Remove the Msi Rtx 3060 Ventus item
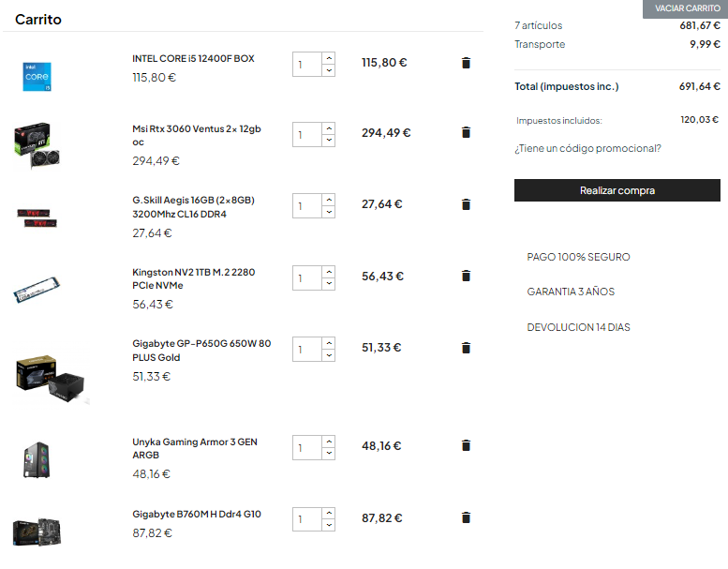Viewport: 728px width, 569px height. (466, 132)
